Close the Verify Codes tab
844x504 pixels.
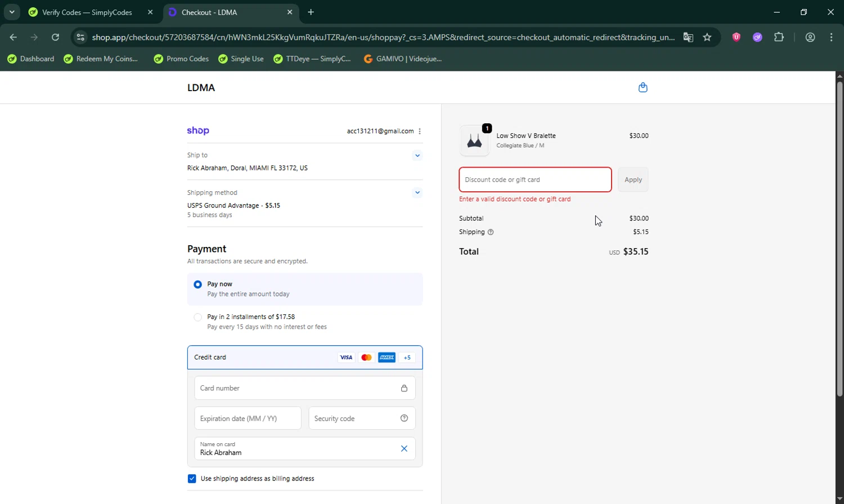(x=150, y=12)
